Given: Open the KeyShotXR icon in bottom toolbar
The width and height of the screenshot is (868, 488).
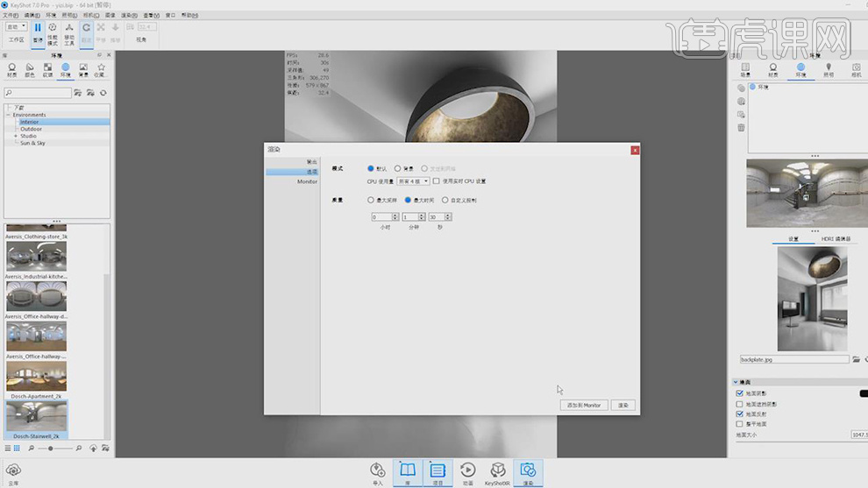Looking at the screenshot, I should click(497, 470).
